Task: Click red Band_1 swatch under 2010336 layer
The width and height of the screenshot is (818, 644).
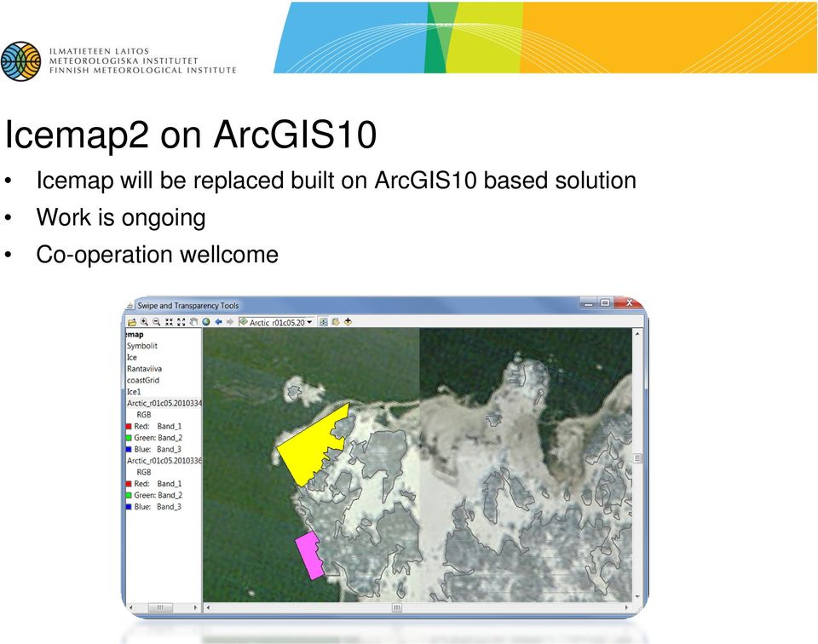Action: pos(129,484)
